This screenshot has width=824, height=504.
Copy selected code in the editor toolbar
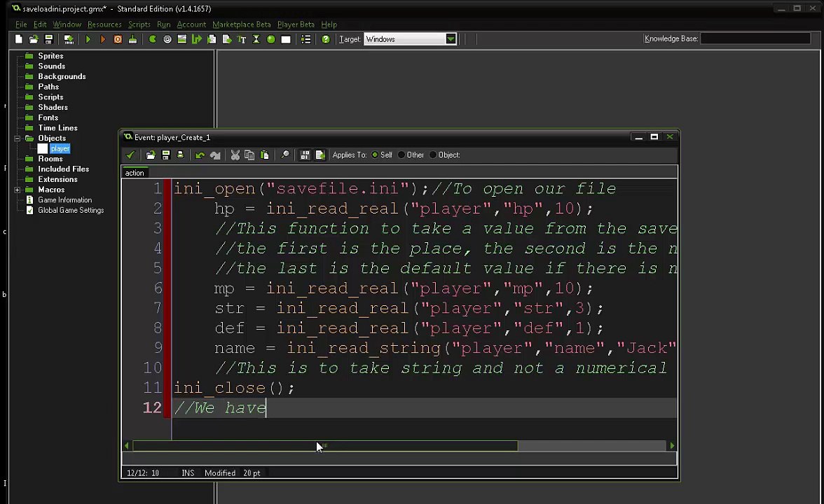pos(249,155)
